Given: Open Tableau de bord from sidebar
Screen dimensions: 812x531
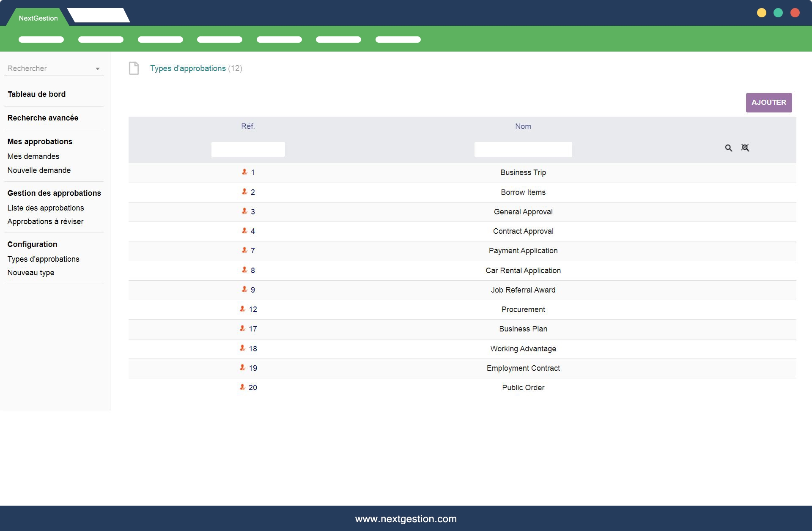Looking at the screenshot, I should pos(36,94).
